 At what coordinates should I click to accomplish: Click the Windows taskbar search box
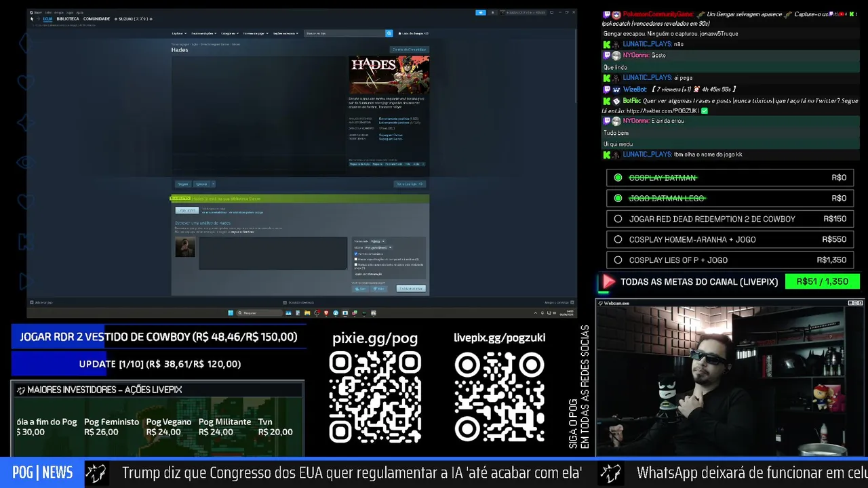(x=261, y=313)
